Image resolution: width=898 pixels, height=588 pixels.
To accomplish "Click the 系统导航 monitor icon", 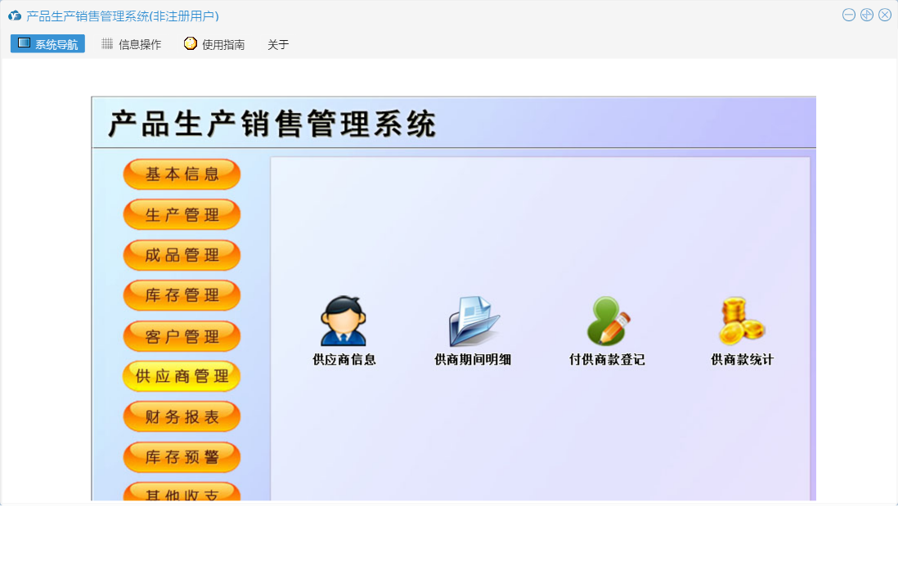I will point(24,43).
